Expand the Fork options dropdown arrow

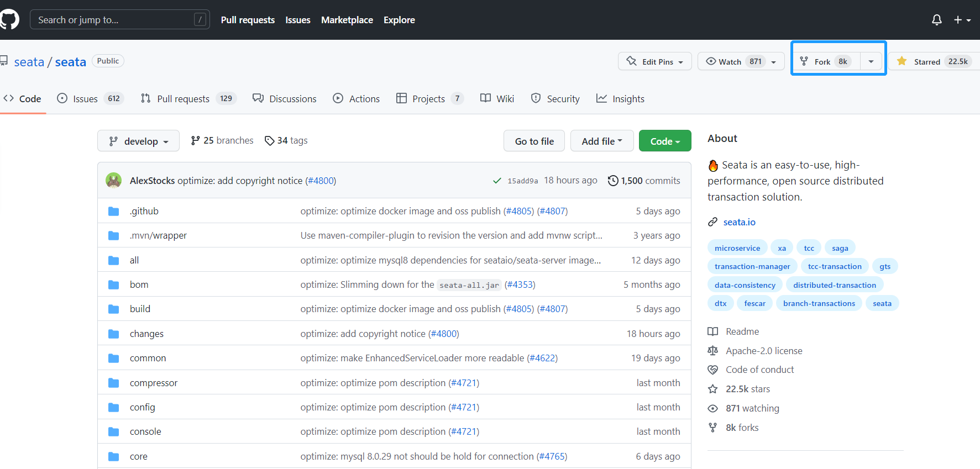pos(871,61)
